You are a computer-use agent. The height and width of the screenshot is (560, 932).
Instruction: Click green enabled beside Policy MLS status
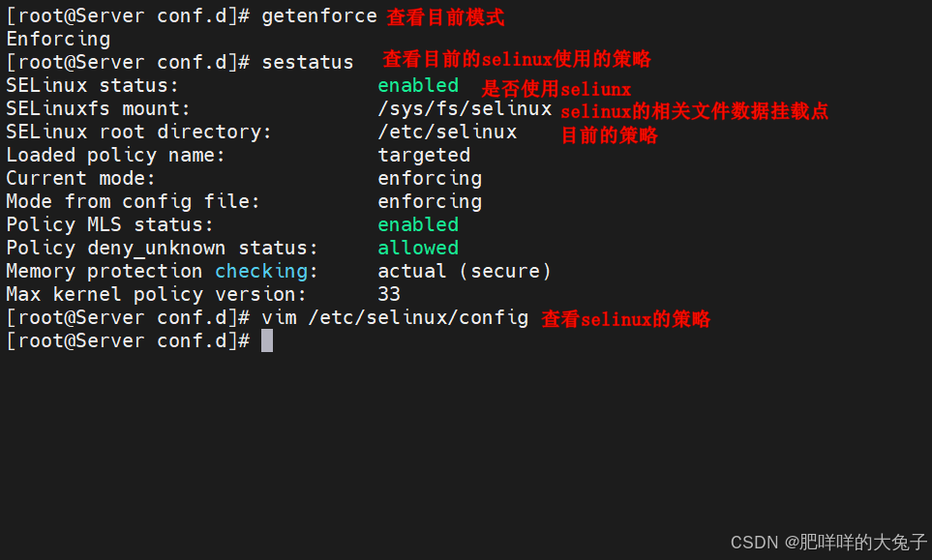point(418,224)
